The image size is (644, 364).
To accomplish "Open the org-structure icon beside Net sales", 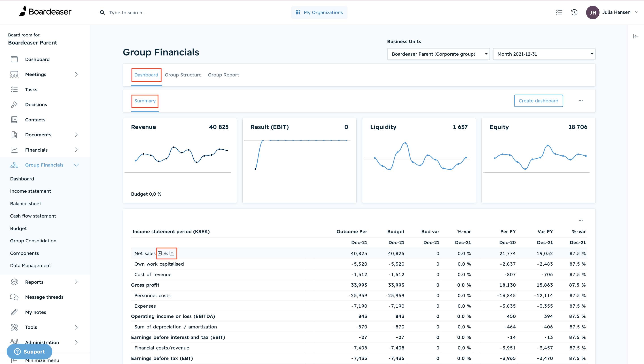I will tap(166, 253).
